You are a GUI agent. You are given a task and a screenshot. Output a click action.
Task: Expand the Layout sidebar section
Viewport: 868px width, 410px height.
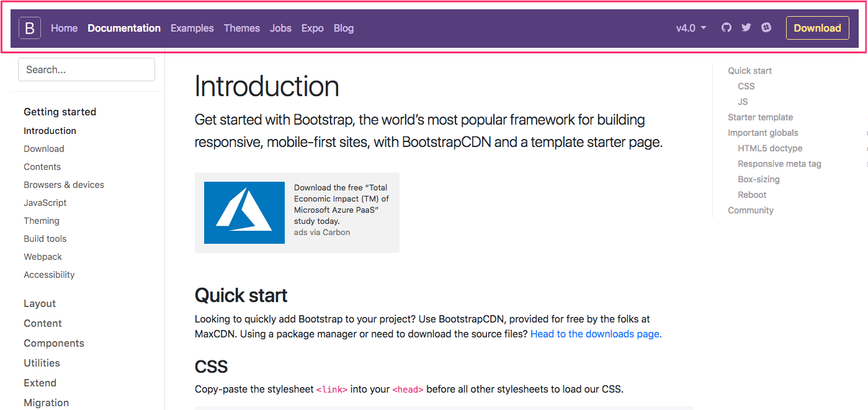40,303
